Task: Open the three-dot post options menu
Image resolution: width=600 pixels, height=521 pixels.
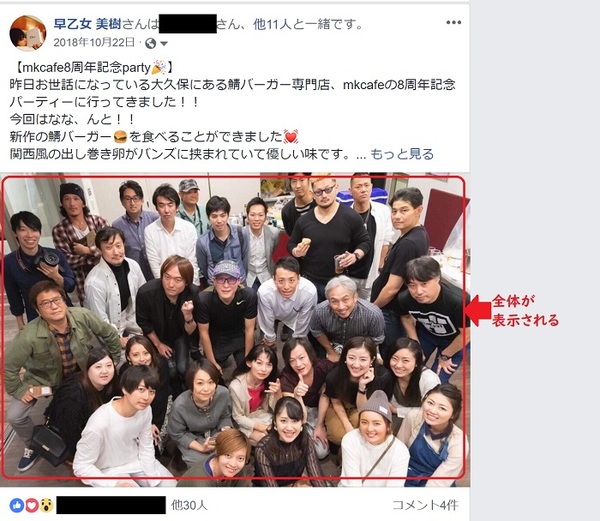Action: pos(453,23)
